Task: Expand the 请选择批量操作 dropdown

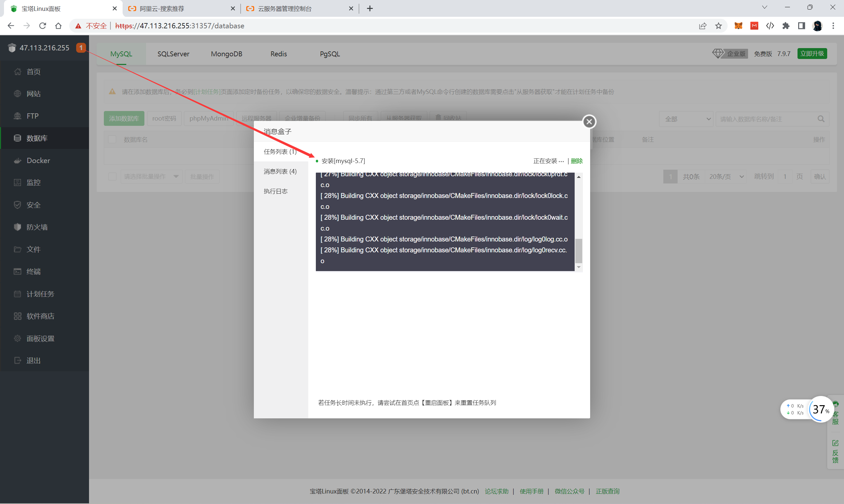Action: pyautogui.click(x=151, y=177)
